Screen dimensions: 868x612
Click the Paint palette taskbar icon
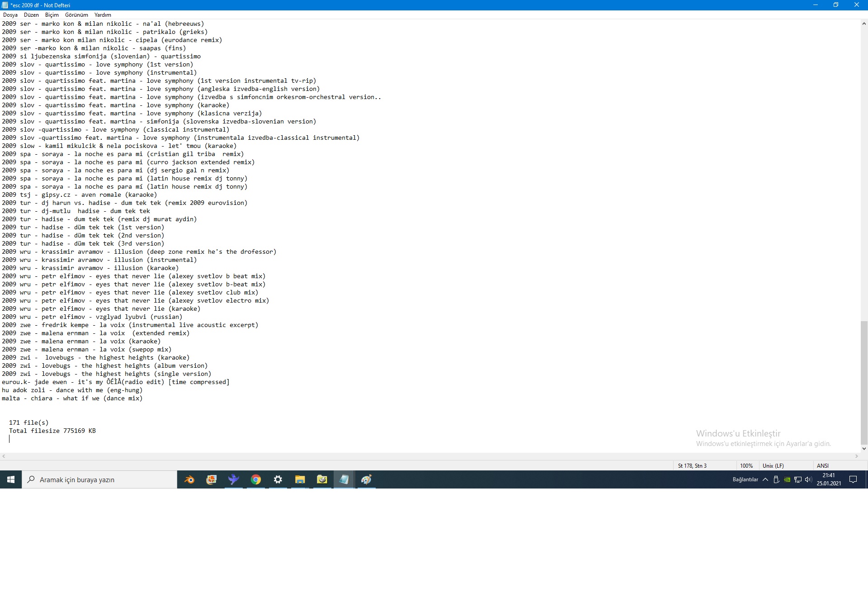(x=366, y=479)
